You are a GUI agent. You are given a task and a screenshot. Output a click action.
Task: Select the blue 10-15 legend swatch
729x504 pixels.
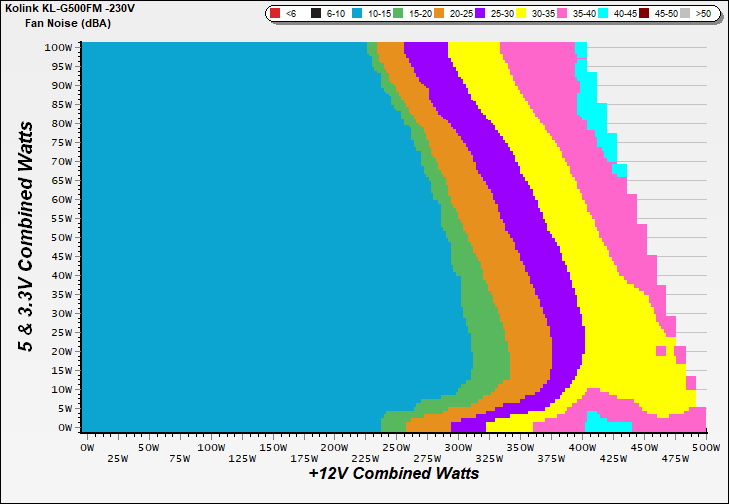(356, 13)
